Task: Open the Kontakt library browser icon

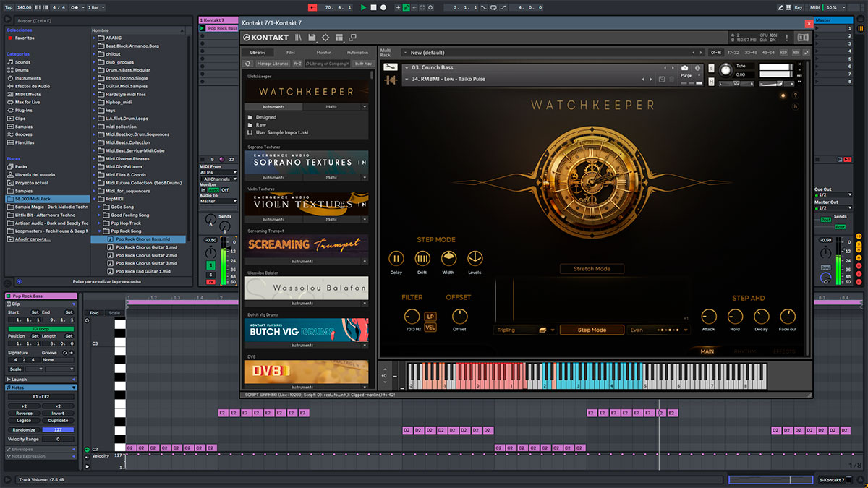Action: (x=298, y=37)
